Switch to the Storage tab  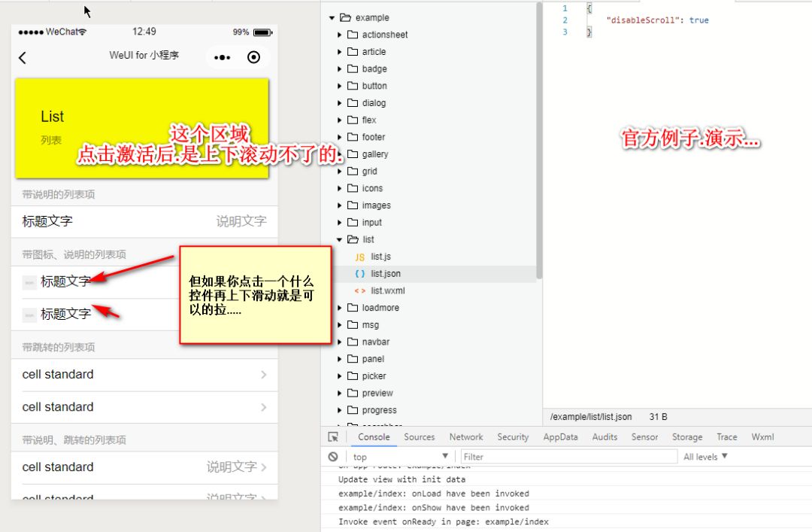pos(687,437)
